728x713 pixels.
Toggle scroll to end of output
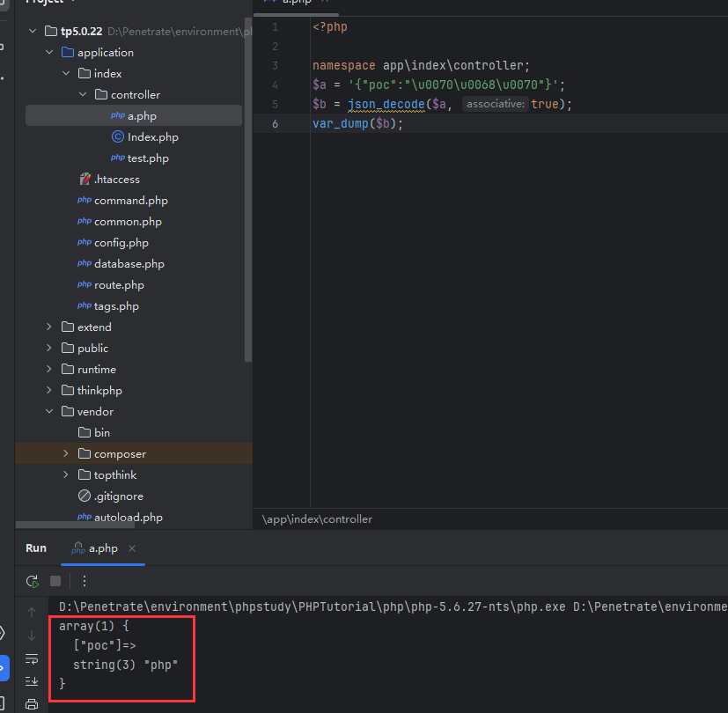pos(32,681)
